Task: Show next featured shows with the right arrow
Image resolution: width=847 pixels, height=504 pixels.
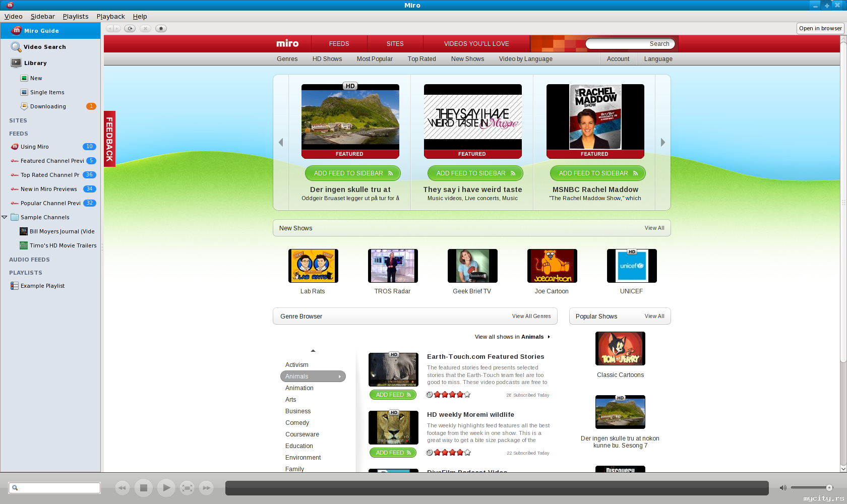Action: [663, 143]
